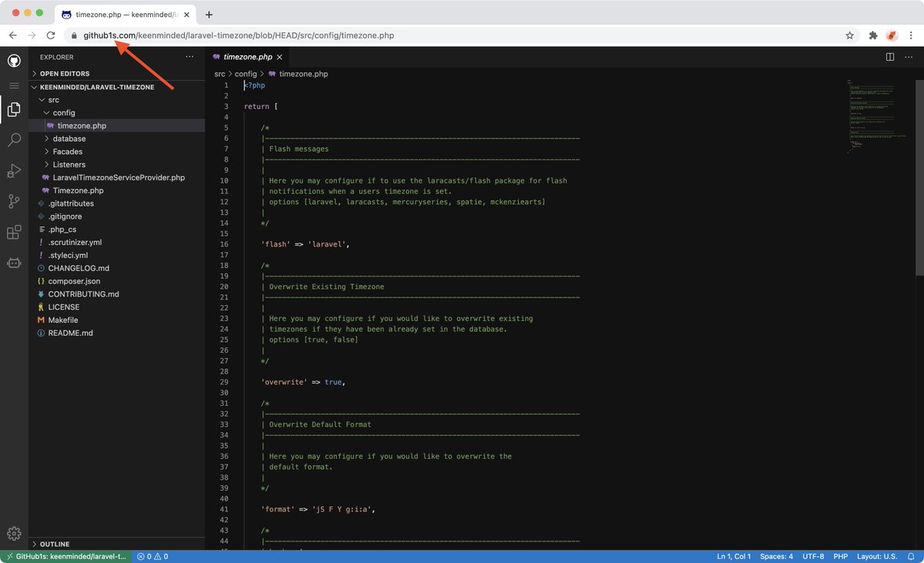Click the Ln 1, Col 1 status item
The width and height of the screenshot is (924, 563).
pos(732,555)
